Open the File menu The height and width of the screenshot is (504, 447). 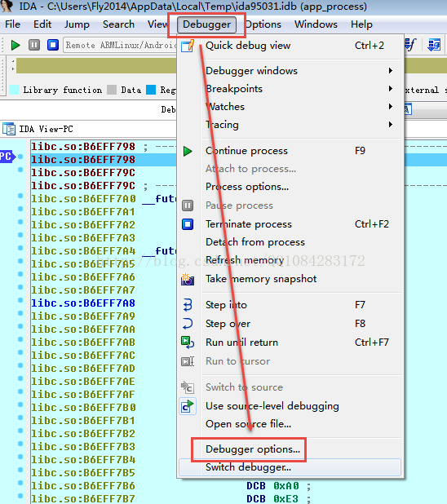point(12,24)
